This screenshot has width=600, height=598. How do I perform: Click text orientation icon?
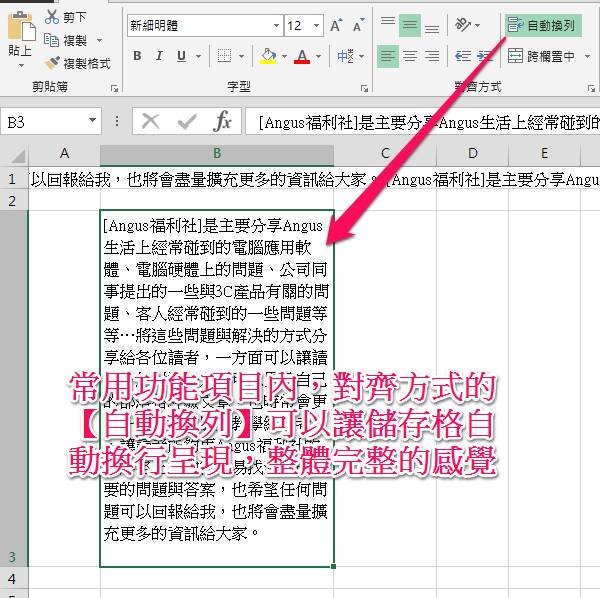463,25
